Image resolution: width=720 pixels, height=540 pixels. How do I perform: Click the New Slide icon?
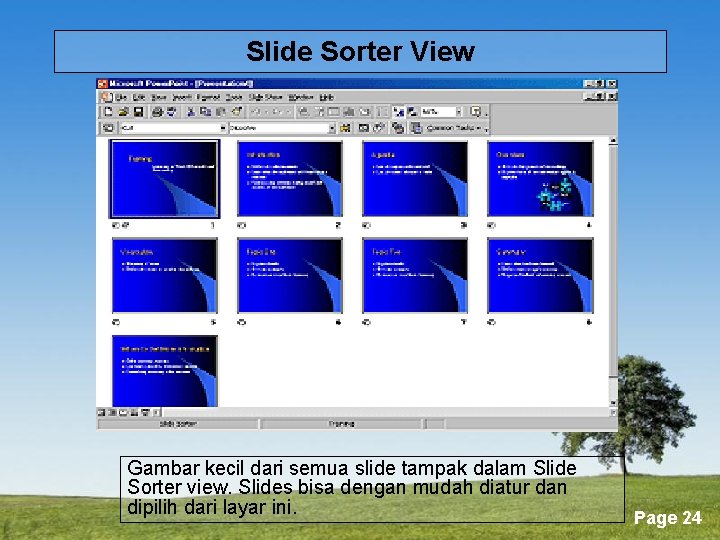(365, 112)
